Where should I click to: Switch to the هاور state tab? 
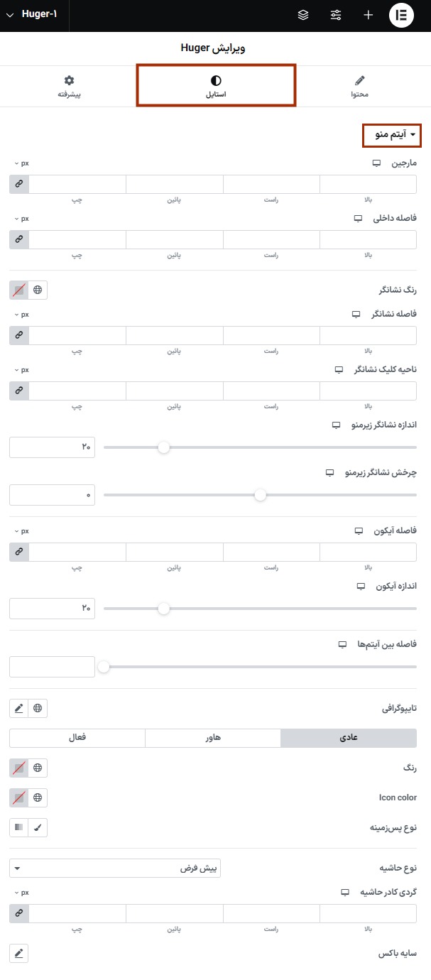tap(212, 738)
